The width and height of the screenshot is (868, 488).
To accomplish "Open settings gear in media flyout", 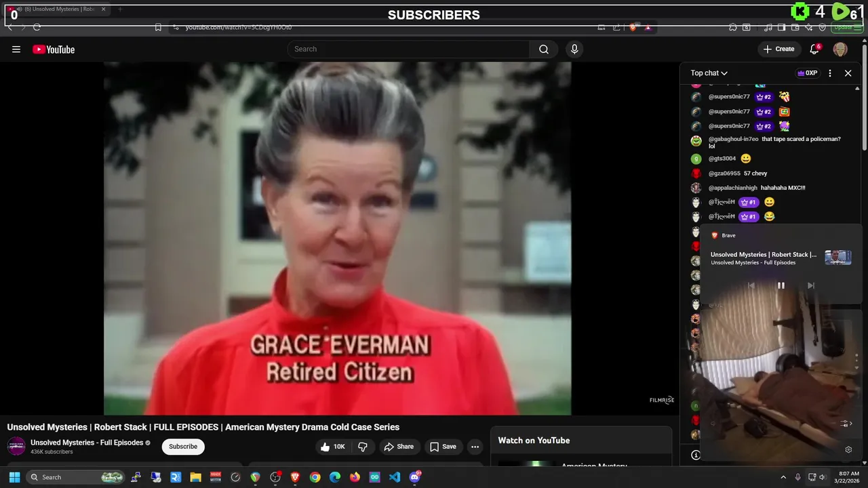I will [x=848, y=449].
